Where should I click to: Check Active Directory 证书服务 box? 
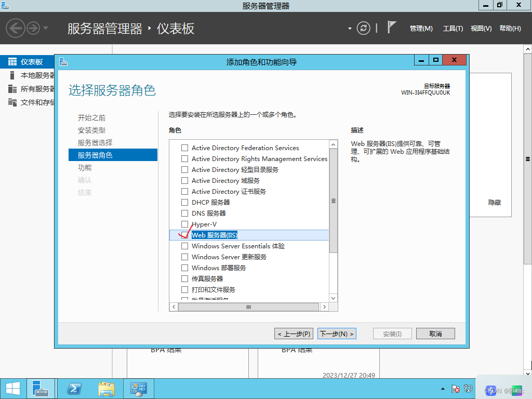[184, 191]
